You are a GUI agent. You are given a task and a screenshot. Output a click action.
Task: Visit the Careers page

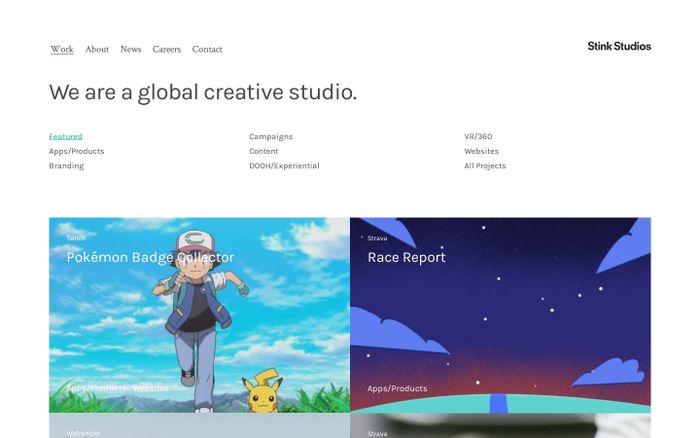(167, 49)
